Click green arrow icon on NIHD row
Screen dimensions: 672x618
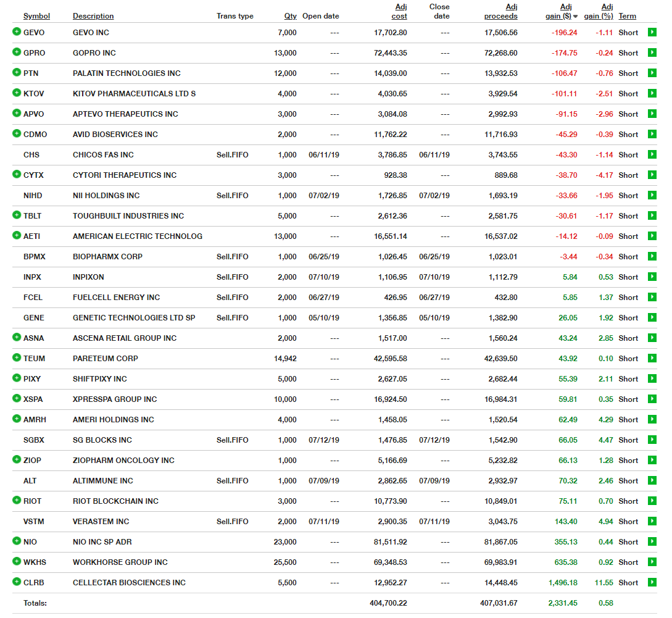[652, 195]
